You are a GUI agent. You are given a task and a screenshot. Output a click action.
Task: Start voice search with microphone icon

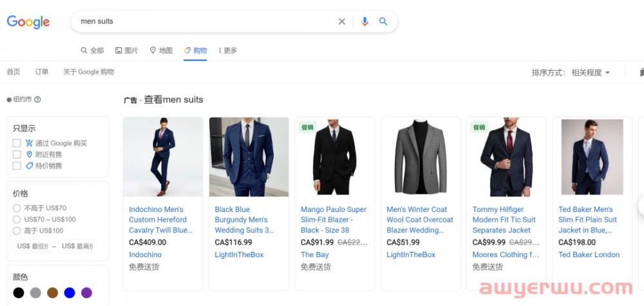pos(365,21)
